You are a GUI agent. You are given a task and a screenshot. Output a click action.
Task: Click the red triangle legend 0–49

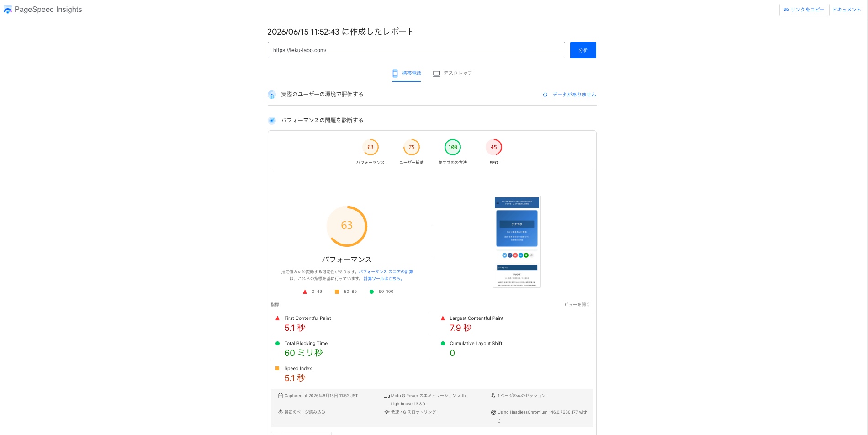tap(305, 292)
